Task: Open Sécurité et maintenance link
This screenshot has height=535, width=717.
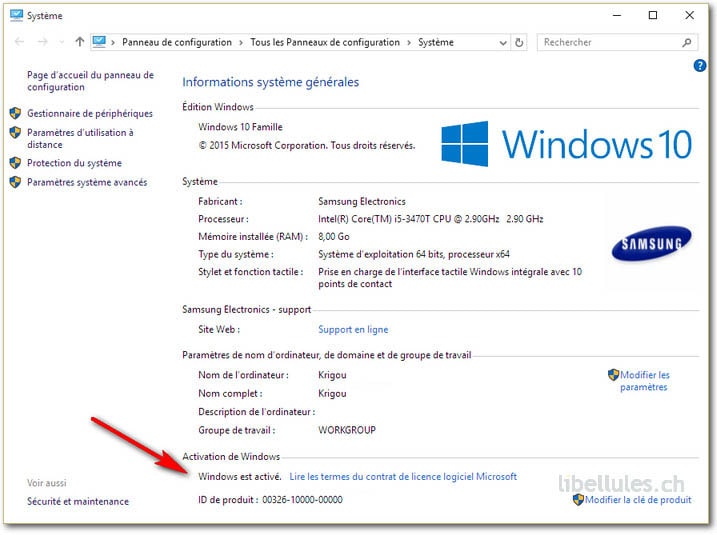Action: point(78,502)
